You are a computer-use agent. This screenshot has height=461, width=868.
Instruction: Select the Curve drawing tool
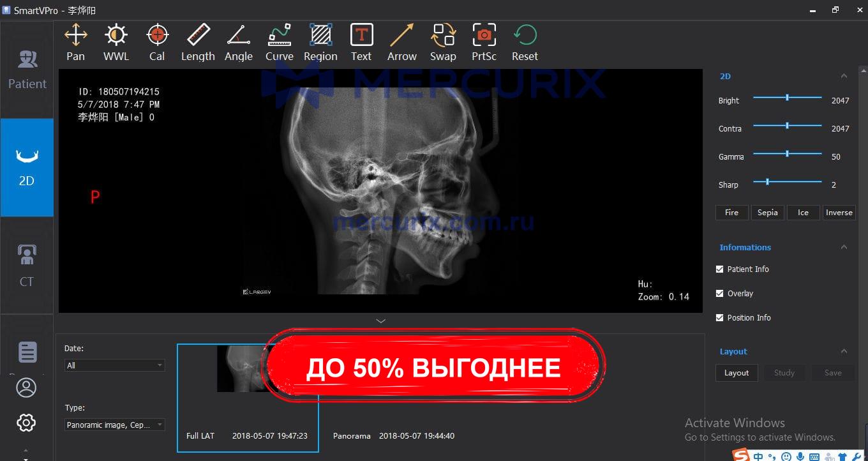tap(280, 43)
